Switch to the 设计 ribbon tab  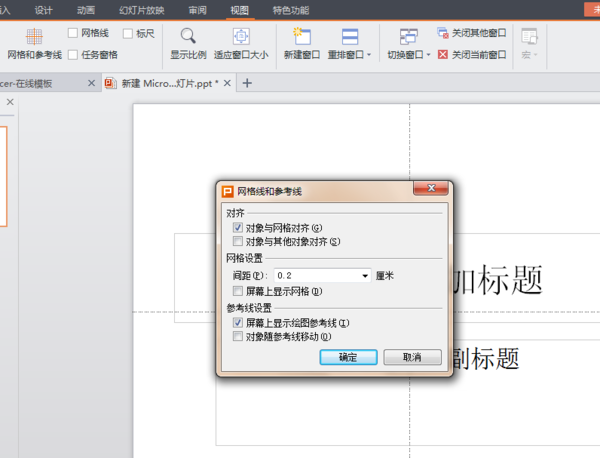pos(43,10)
